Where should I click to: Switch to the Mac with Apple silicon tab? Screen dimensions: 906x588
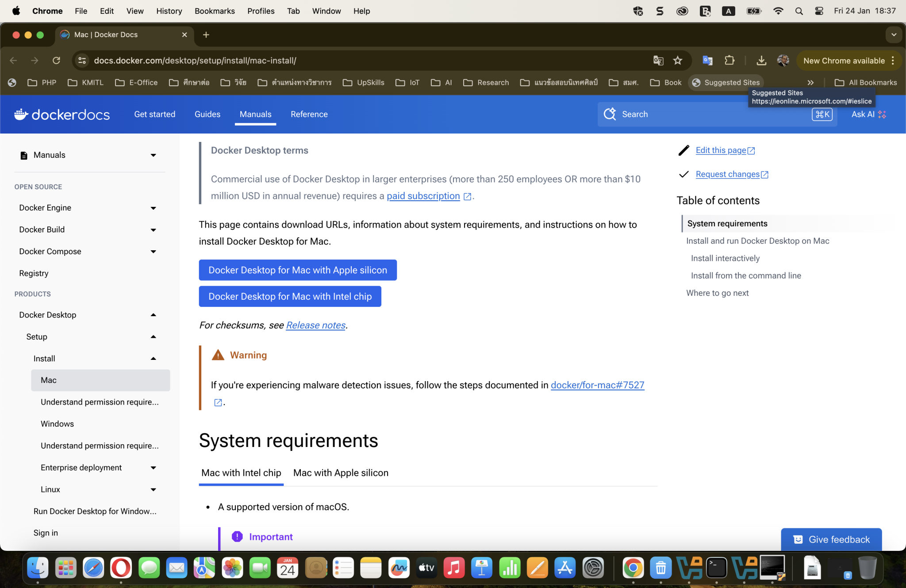(x=341, y=473)
